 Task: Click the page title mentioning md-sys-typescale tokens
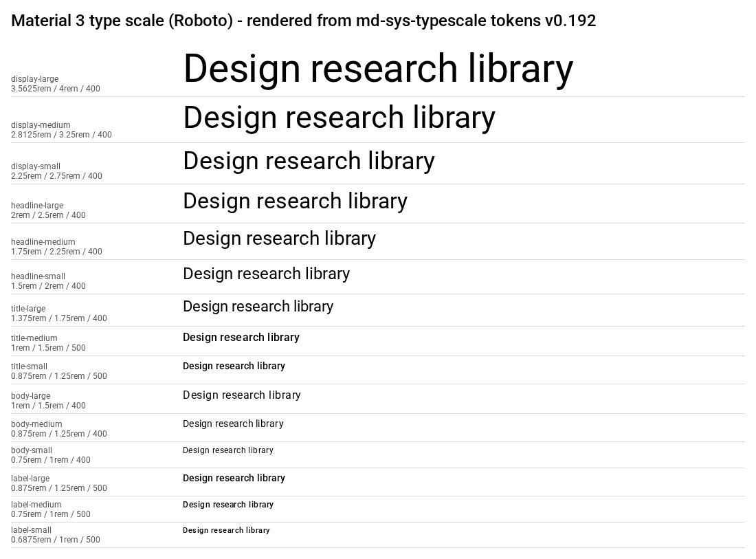[303, 21]
